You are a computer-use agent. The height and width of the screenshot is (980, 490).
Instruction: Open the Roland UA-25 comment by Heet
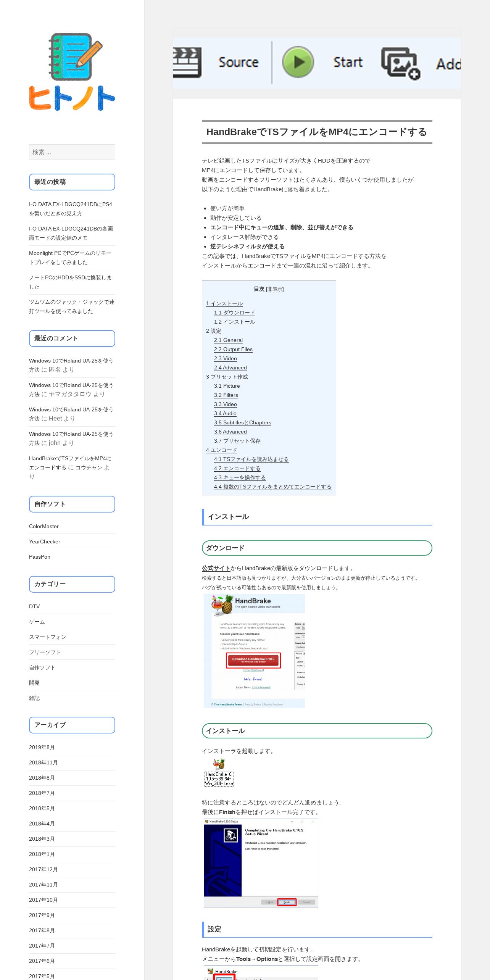(x=71, y=414)
